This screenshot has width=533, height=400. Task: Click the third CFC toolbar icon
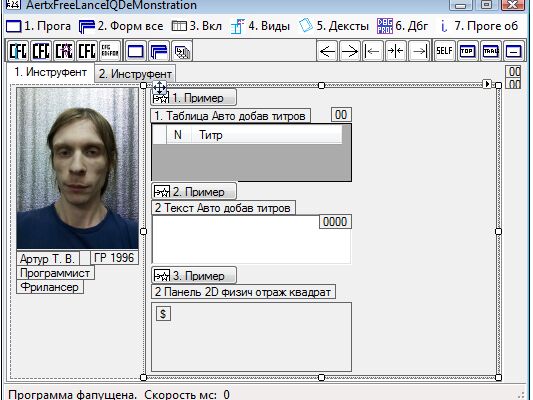[x=64, y=51]
